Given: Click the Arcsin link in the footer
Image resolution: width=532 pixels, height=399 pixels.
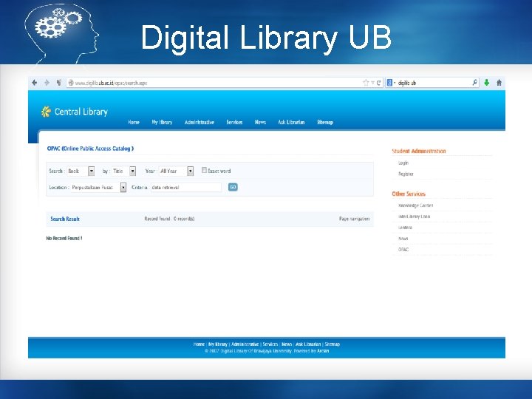Looking at the screenshot, I should (323, 351).
